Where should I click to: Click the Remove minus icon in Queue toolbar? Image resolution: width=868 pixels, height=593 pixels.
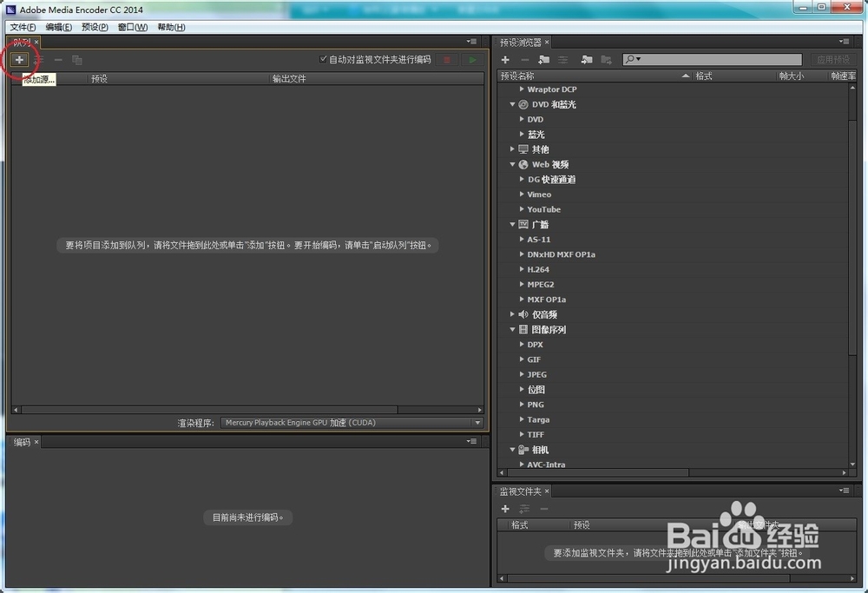[x=58, y=60]
